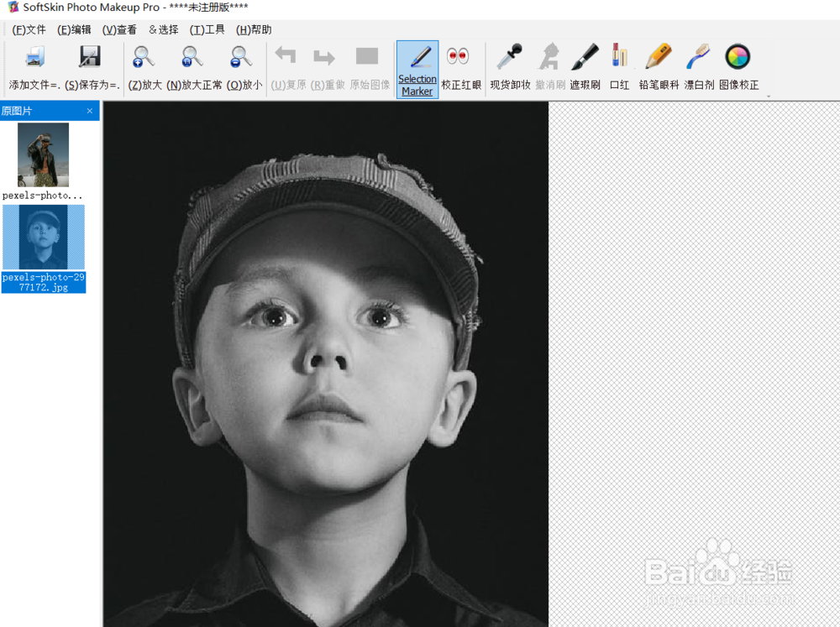Select the Eye Pencil tool

(x=659, y=57)
